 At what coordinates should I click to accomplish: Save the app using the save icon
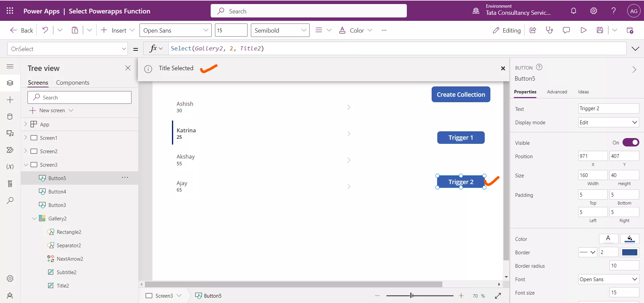pos(600,30)
